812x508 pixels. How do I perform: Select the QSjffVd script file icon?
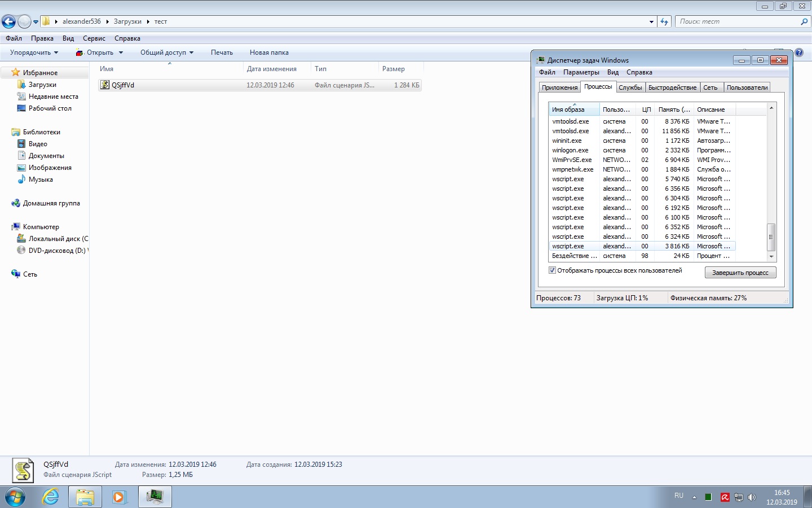point(105,85)
